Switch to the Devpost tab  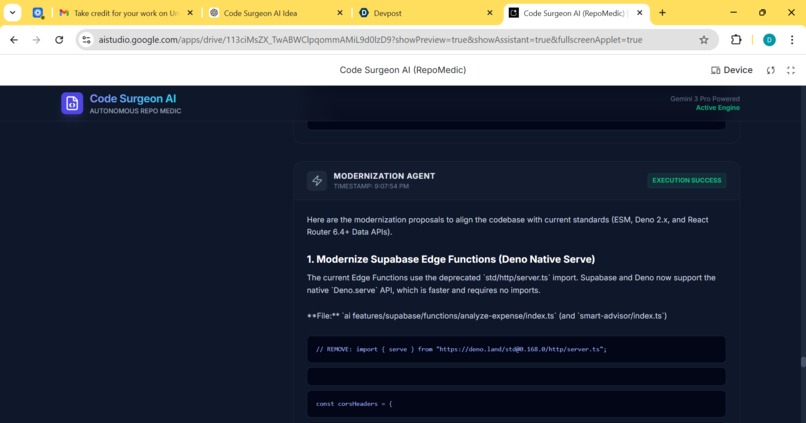tap(426, 13)
